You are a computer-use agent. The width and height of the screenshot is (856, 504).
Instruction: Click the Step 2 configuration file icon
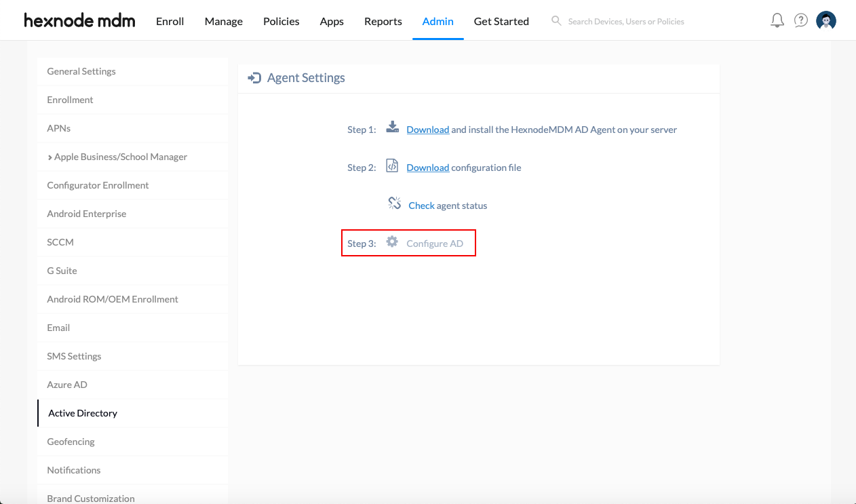coord(392,166)
